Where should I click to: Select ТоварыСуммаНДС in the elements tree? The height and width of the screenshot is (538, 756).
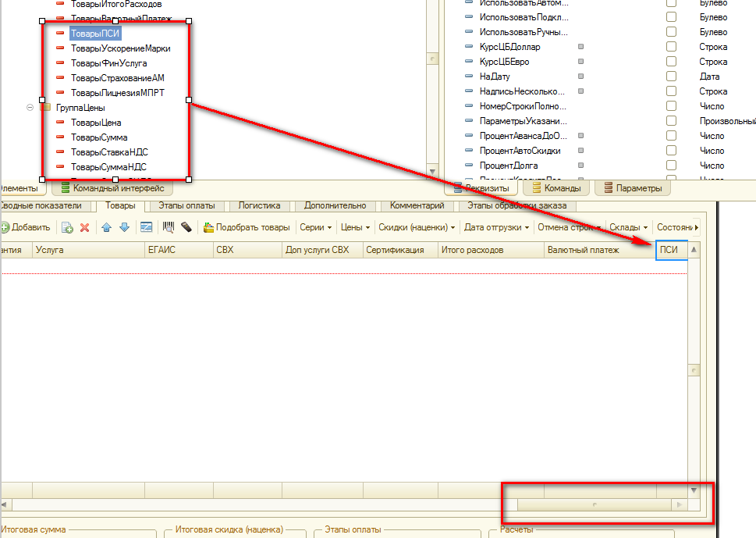point(108,167)
